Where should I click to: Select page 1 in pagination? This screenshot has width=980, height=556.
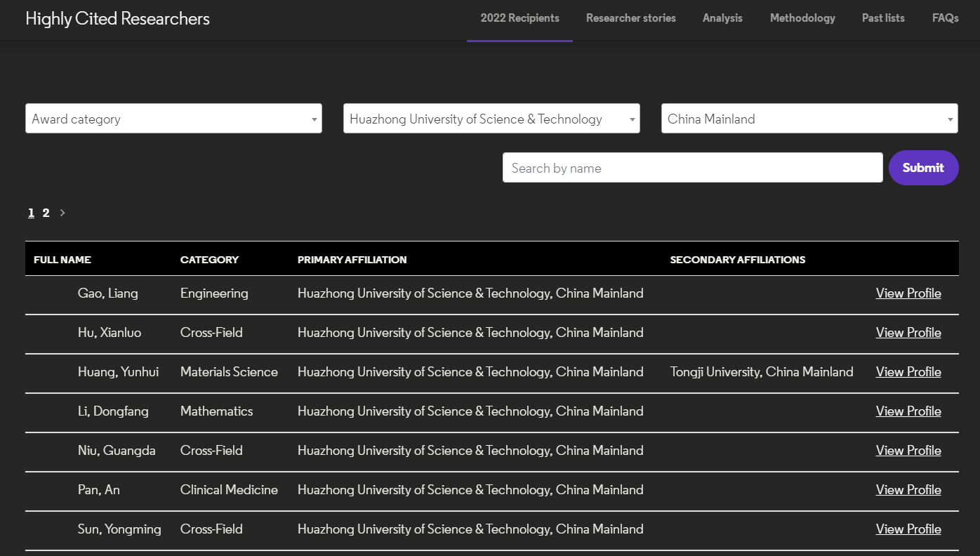(31, 213)
